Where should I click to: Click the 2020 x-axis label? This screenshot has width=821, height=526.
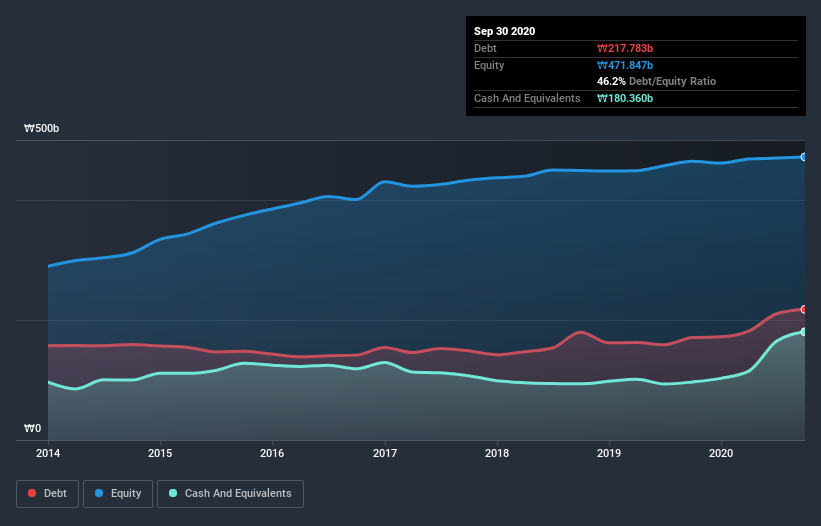click(x=721, y=453)
